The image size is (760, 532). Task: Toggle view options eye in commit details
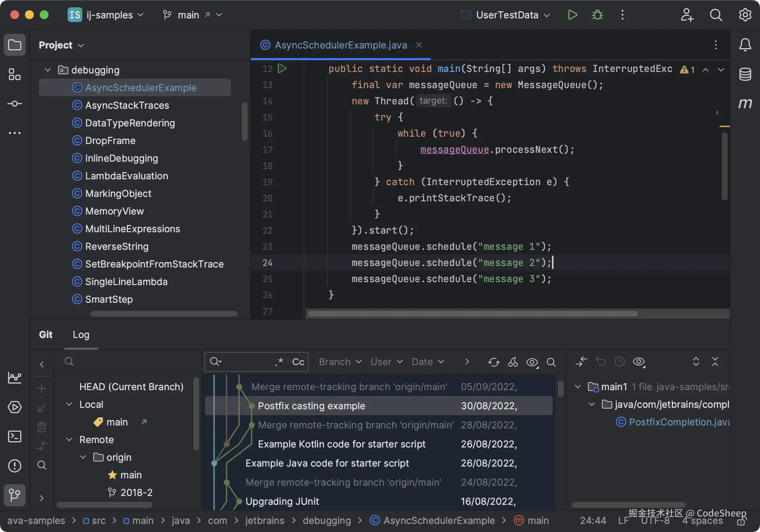coord(639,362)
